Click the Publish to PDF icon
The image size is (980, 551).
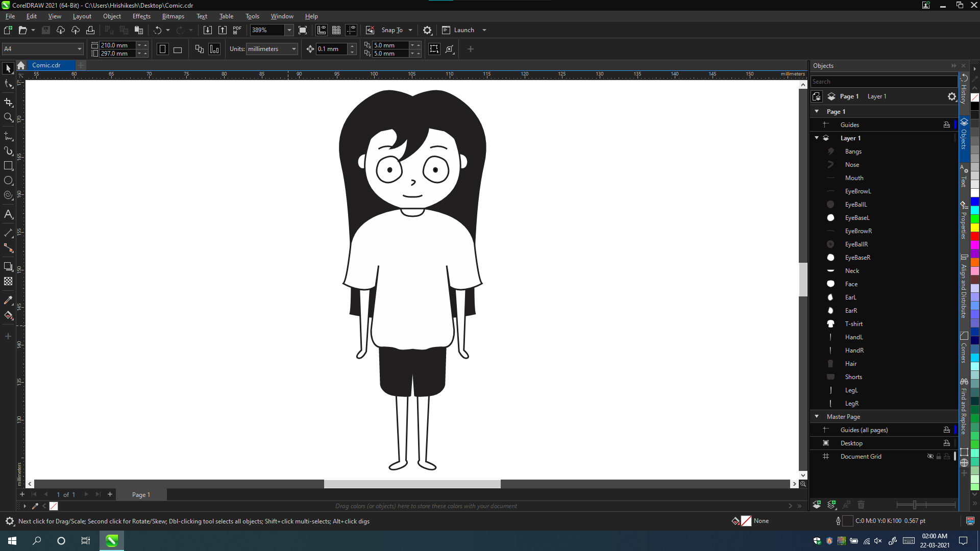237,30
